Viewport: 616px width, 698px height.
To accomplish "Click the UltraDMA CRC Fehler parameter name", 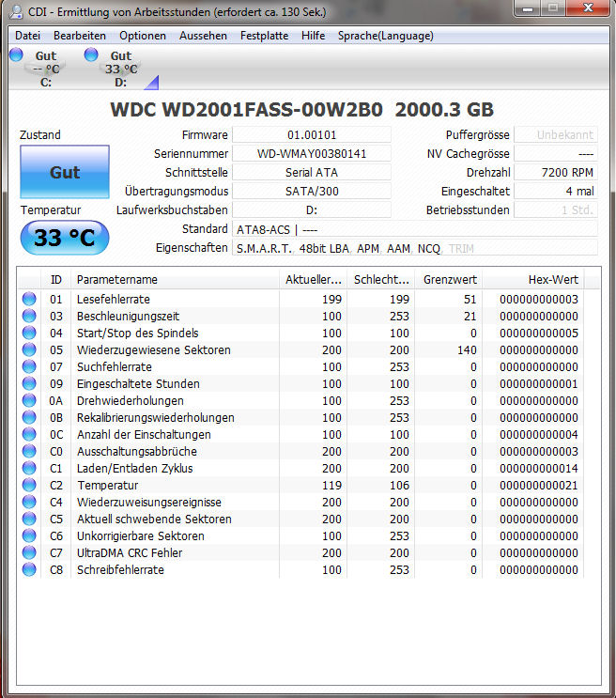I will point(130,553).
